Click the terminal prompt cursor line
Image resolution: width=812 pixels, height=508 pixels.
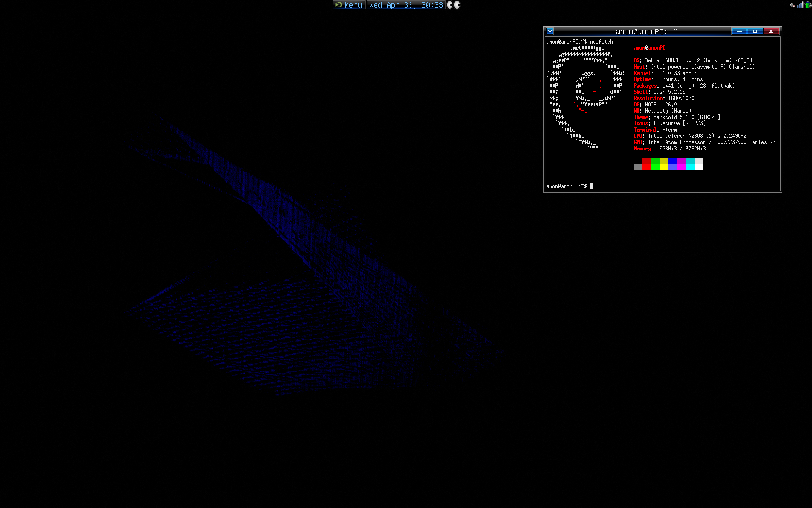591,186
